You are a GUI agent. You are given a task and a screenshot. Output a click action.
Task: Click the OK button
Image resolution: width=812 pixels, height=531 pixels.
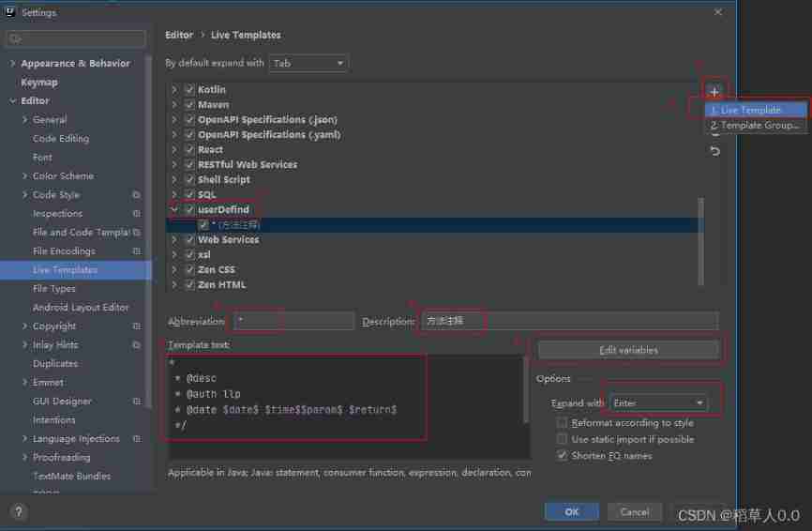[571, 511]
